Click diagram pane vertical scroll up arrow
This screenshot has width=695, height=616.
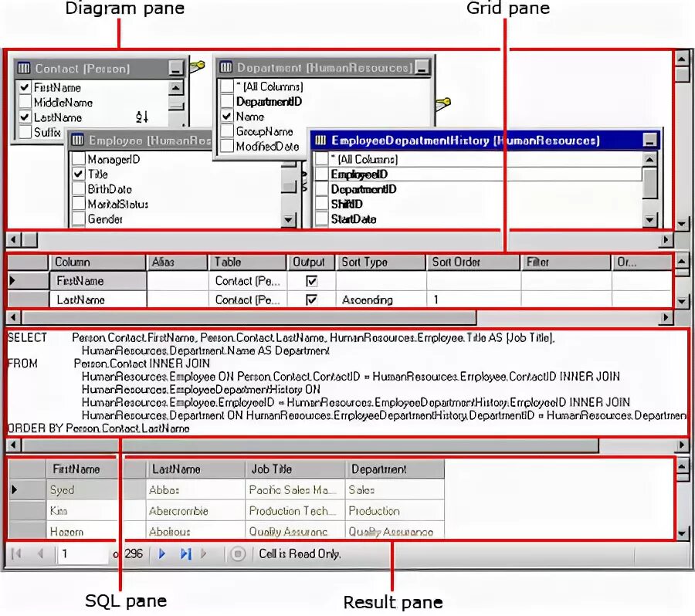682,59
